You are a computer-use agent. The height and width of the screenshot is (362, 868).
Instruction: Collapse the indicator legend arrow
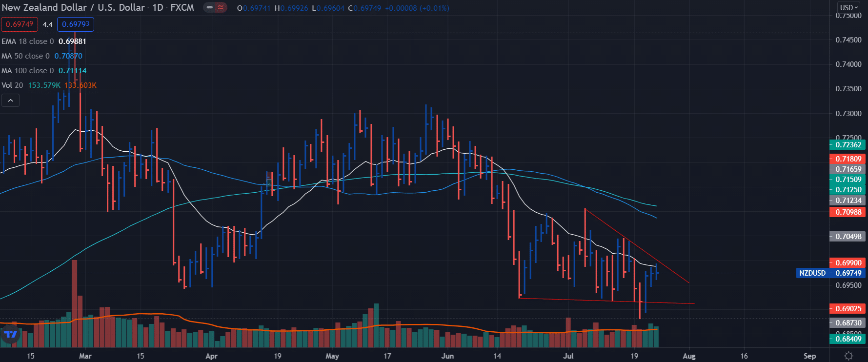click(10, 101)
